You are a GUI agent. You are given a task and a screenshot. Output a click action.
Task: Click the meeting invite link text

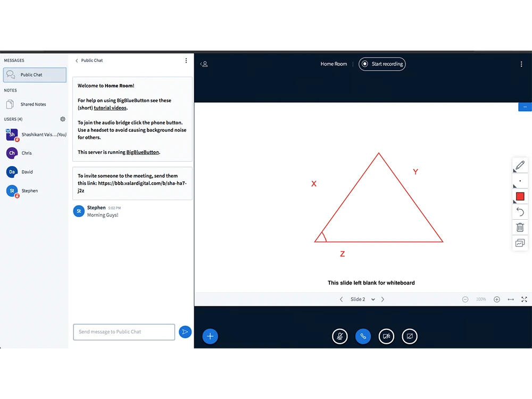(x=132, y=187)
